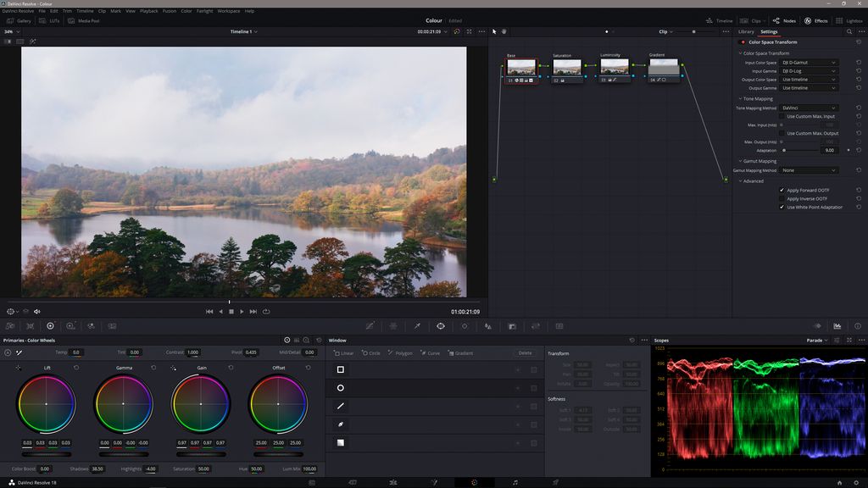The width and height of the screenshot is (868, 488).
Task: Switch to the Fusion page
Action: point(433,481)
